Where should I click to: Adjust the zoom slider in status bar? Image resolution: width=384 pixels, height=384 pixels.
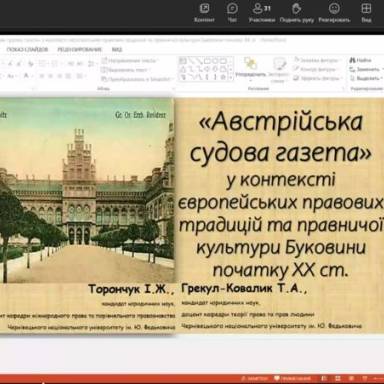378,379
